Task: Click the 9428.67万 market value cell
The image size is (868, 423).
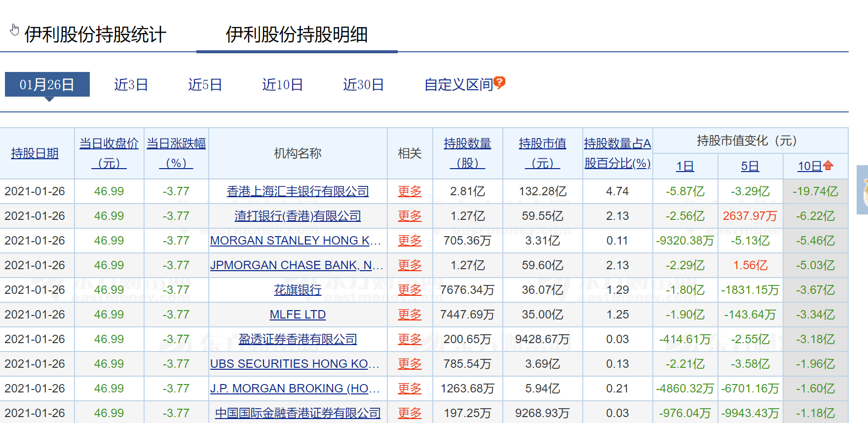Action: [543, 339]
